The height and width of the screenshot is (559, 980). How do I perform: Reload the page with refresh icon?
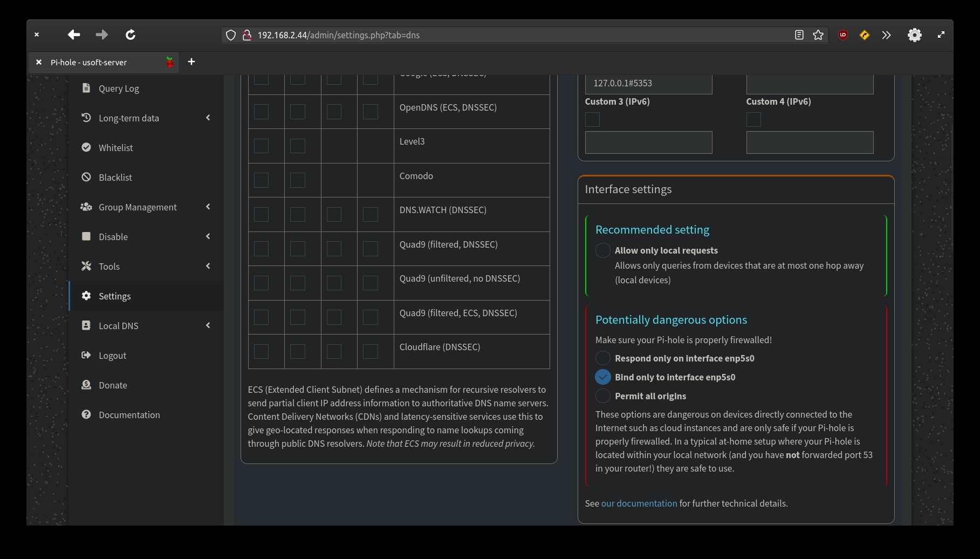tap(131, 35)
